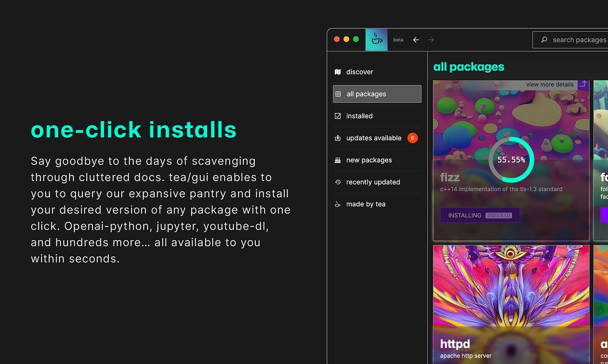The width and height of the screenshot is (608, 364).
Task: Click view more details on fizz card
Action: [550, 85]
